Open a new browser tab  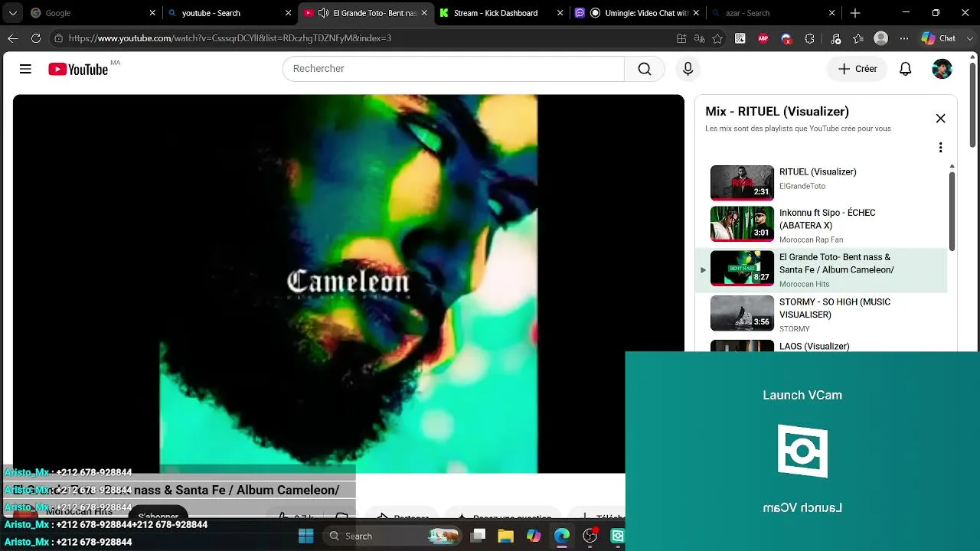pos(855,13)
